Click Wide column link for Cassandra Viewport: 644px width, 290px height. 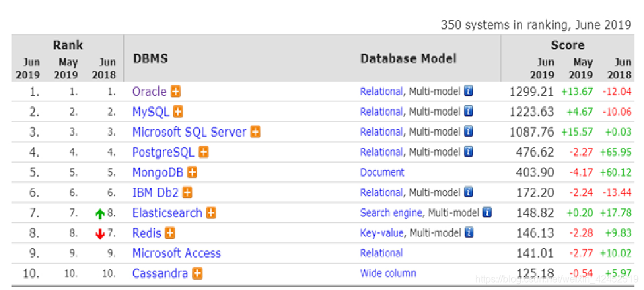[x=388, y=273]
